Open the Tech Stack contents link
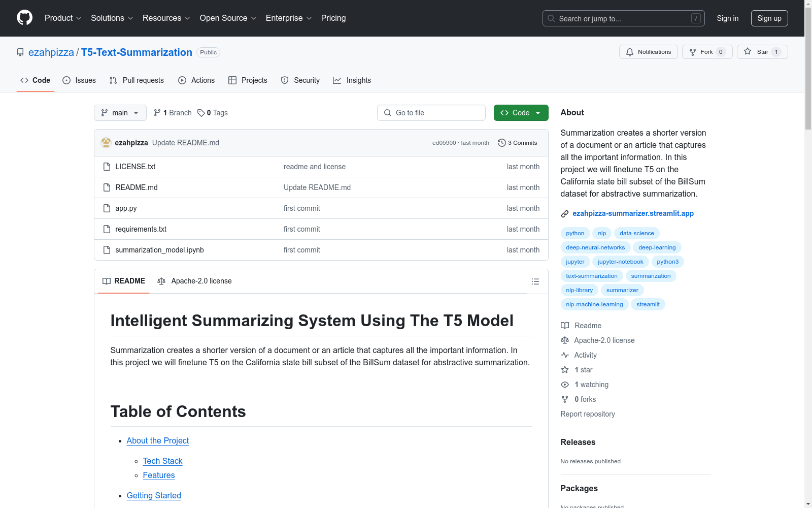 coord(162,461)
